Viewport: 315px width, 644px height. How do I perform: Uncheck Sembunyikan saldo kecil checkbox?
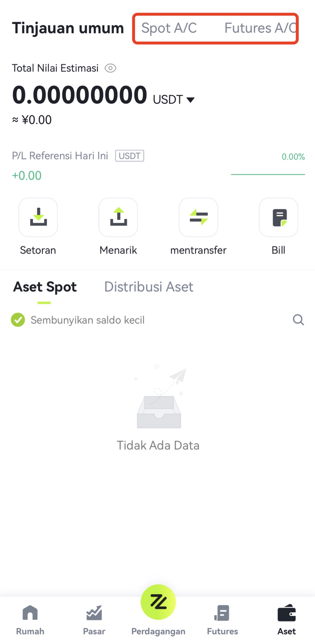18,320
